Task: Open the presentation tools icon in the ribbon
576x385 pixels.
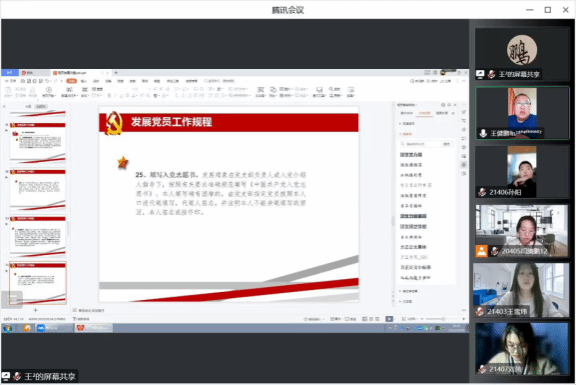Action: click(x=319, y=90)
